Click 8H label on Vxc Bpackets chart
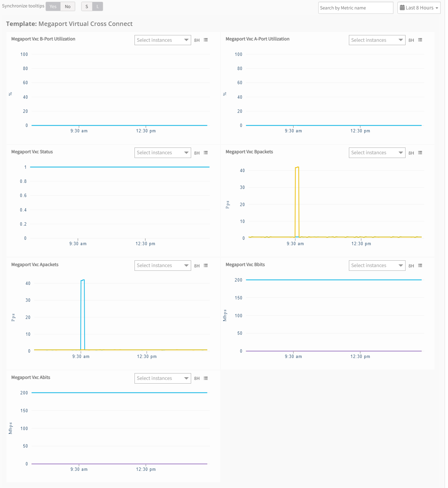Viewport: 448px width, 488px height. coord(411,153)
